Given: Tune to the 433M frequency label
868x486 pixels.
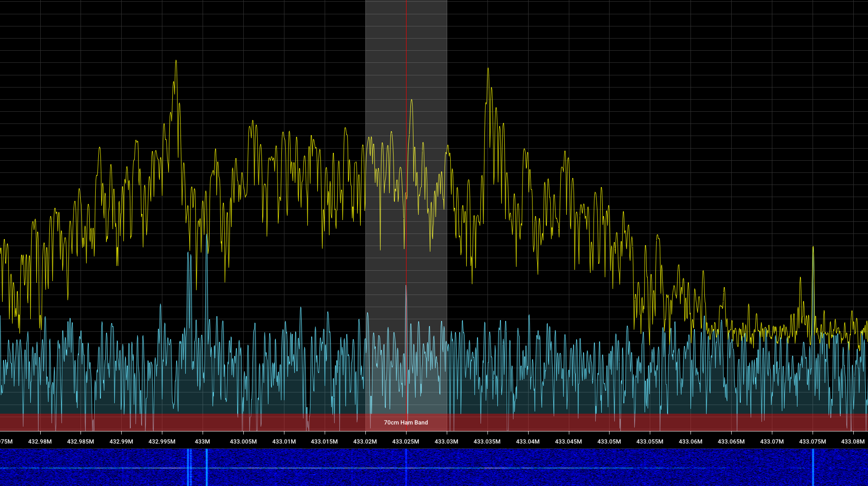Looking at the screenshot, I should 202,441.
